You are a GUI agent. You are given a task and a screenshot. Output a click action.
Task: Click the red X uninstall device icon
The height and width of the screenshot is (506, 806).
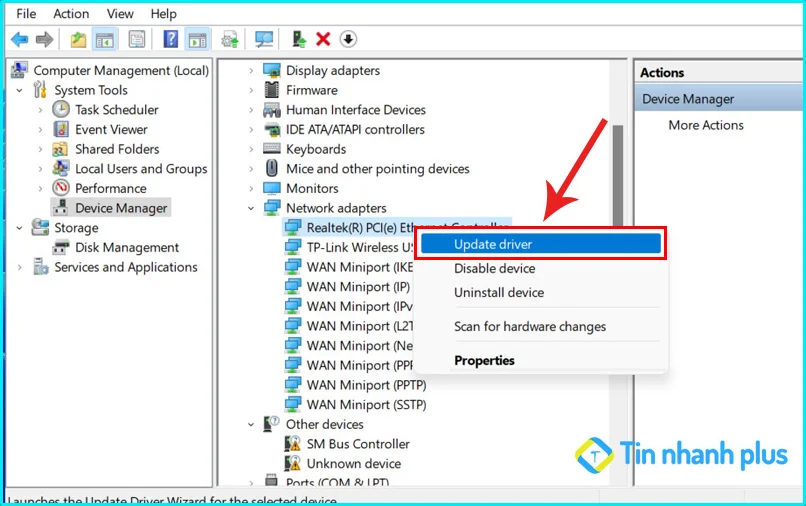[x=323, y=39]
